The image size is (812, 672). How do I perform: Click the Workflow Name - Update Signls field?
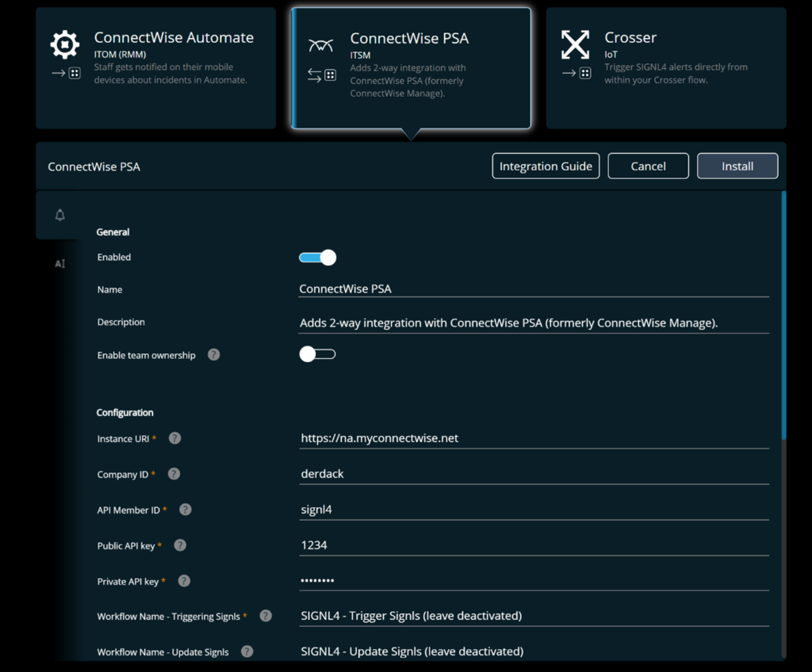tap(534, 651)
